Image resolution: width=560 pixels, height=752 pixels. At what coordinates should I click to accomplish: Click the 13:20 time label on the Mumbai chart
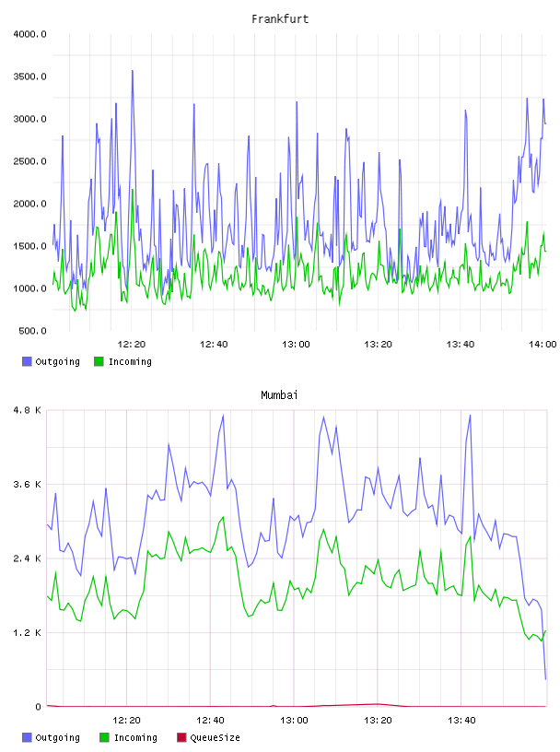[378, 721]
